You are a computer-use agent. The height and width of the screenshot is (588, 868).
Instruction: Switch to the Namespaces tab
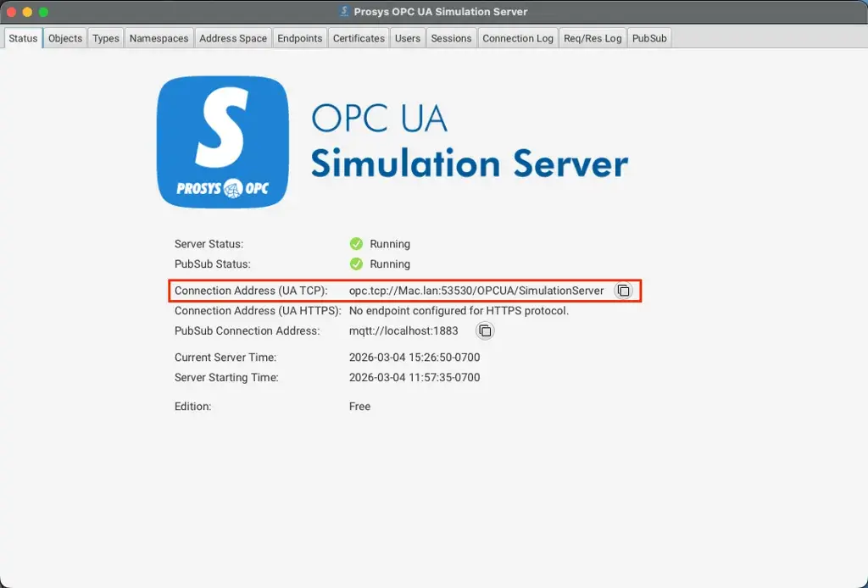159,38
